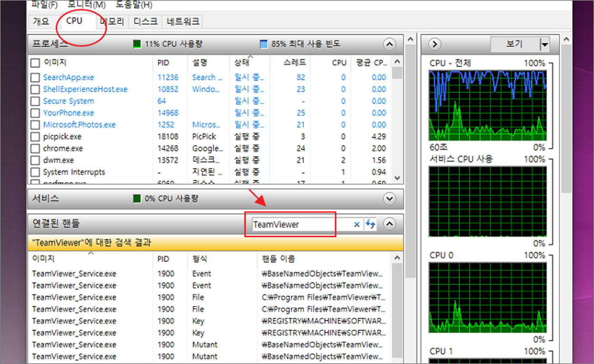Collapse the 프로세스 section

point(389,44)
